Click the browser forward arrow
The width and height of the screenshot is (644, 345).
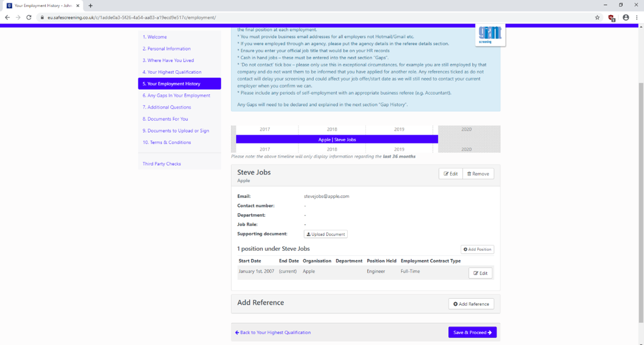18,18
